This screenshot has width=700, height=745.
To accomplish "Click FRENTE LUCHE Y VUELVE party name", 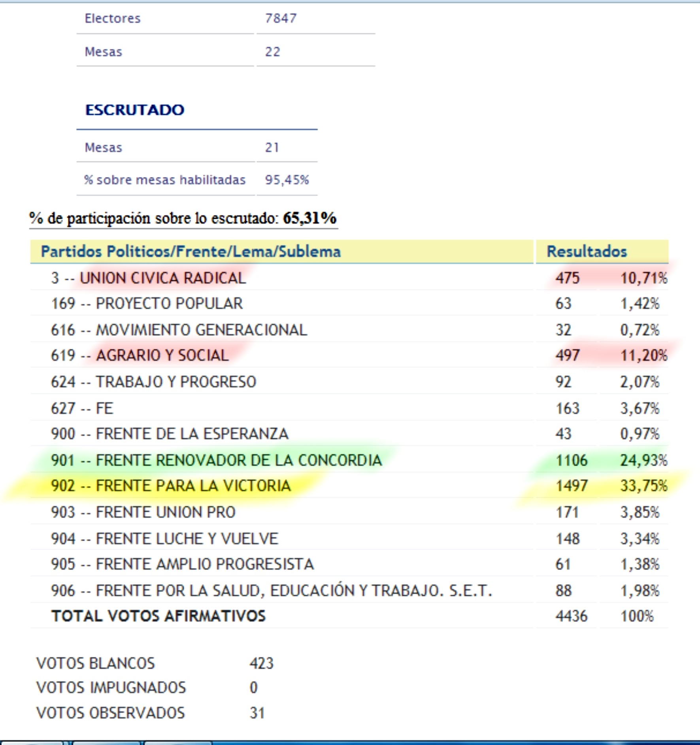I will [x=187, y=539].
